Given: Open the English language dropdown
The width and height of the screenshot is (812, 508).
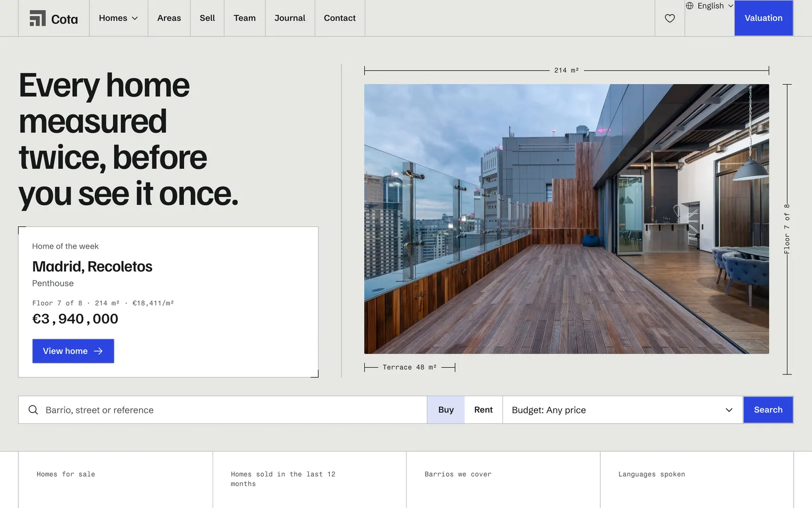Looking at the screenshot, I should click(709, 6).
